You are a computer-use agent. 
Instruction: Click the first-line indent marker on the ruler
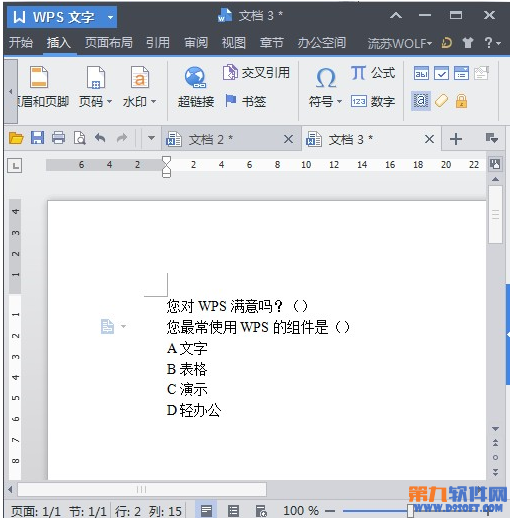[x=166, y=160]
